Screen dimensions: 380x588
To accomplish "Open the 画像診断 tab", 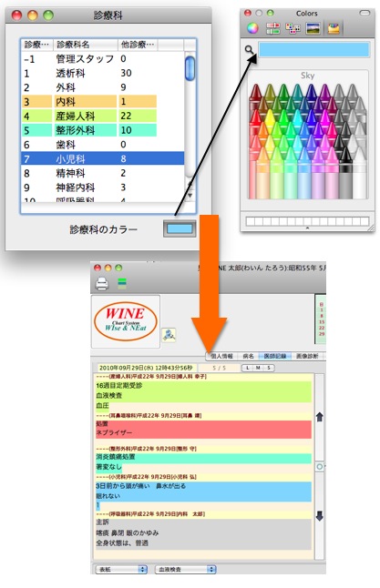I will coord(307,356).
